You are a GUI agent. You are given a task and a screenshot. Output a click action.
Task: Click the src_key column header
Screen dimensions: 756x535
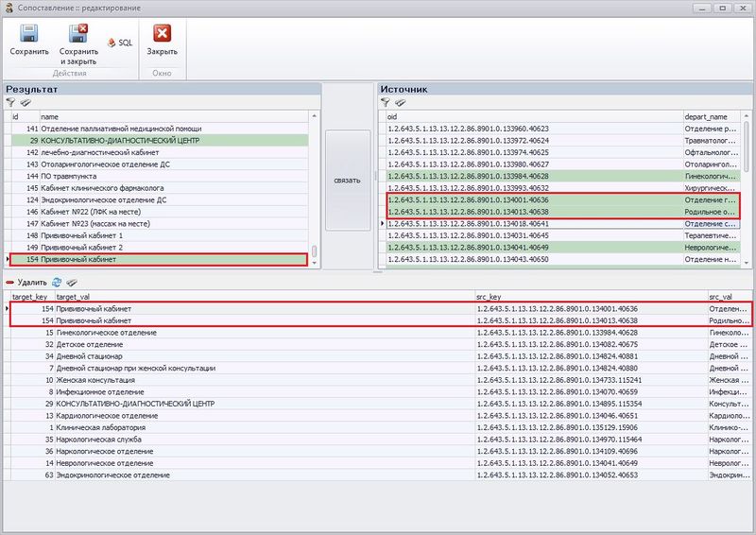[x=586, y=296]
